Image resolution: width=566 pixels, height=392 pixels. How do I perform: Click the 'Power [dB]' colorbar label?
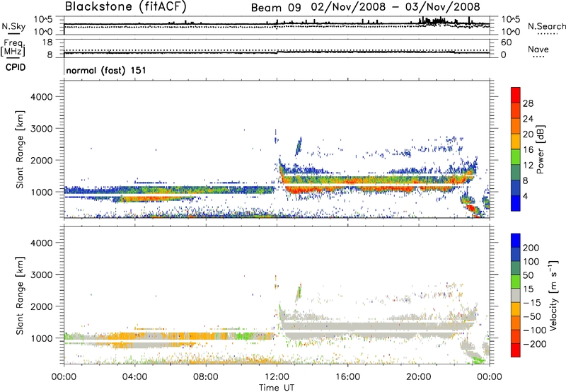point(540,149)
